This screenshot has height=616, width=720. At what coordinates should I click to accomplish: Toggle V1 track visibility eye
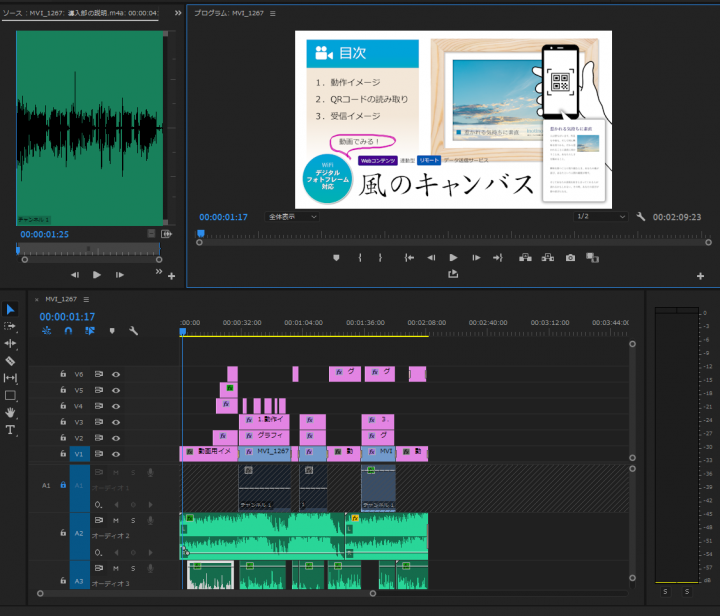coord(116,454)
